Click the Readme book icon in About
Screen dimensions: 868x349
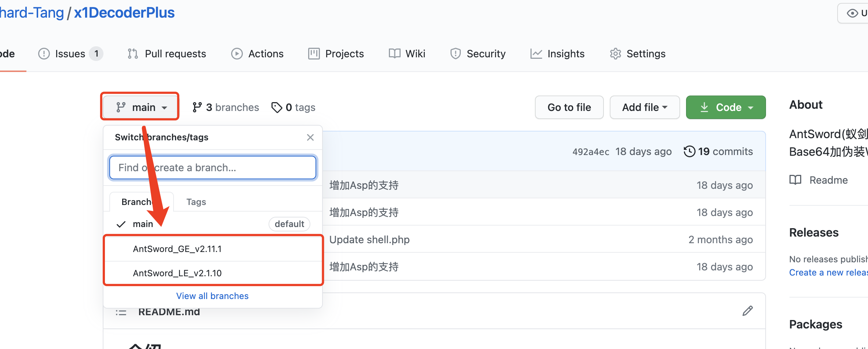795,180
